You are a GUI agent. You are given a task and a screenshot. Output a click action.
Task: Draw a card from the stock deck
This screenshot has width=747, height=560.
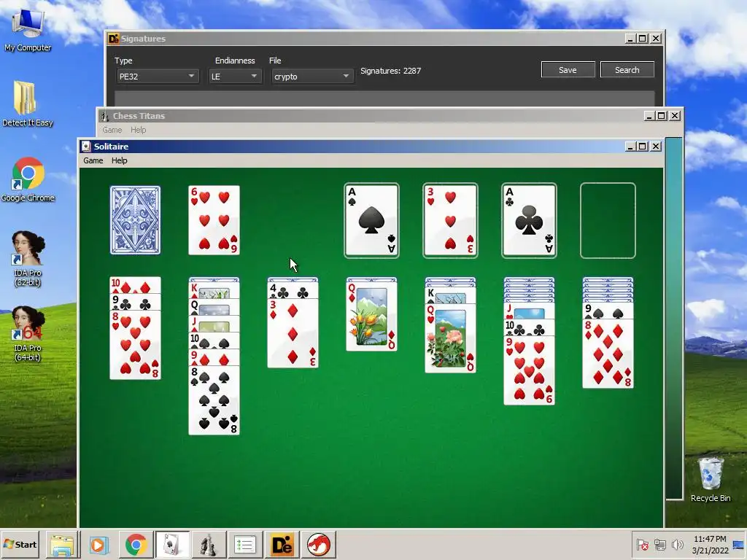point(135,220)
